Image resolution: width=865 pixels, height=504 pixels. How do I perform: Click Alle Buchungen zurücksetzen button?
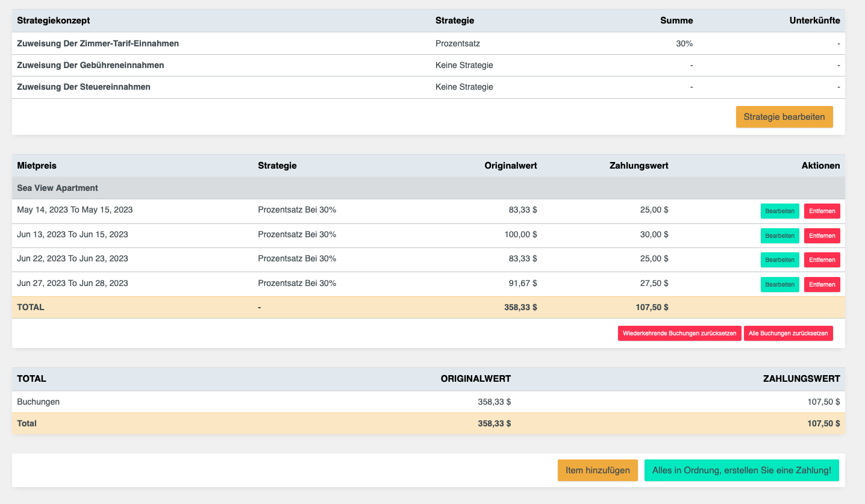click(788, 334)
